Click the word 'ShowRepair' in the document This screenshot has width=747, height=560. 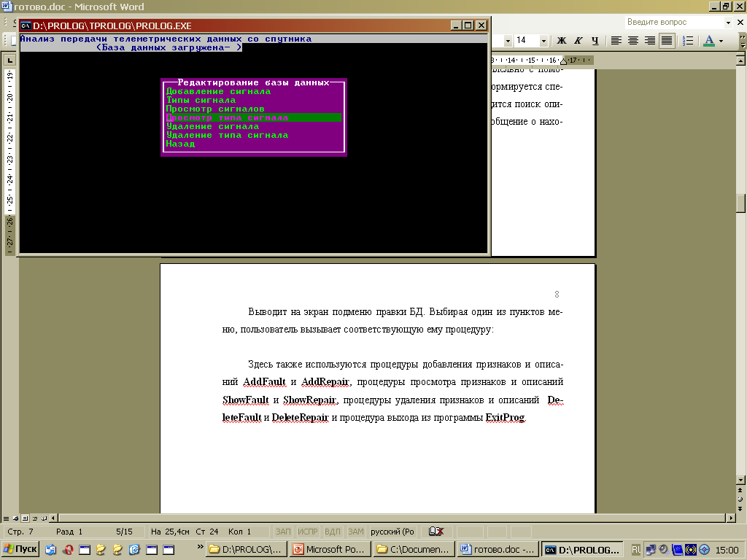click(x=309, y=400)
